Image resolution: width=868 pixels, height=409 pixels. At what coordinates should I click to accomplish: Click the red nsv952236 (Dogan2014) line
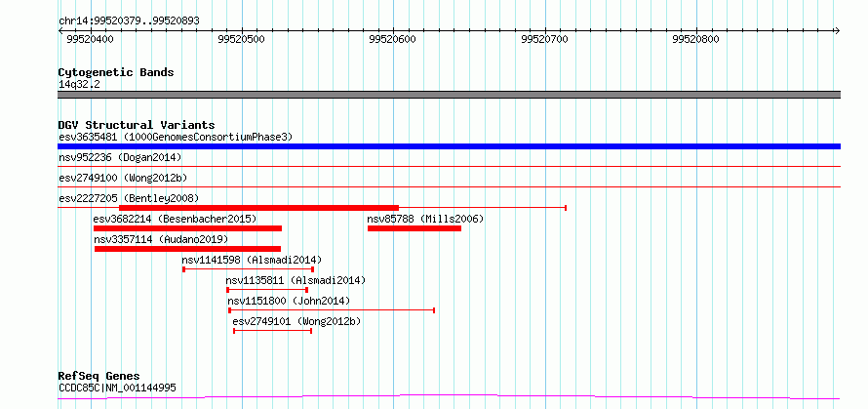coord(449,166)
